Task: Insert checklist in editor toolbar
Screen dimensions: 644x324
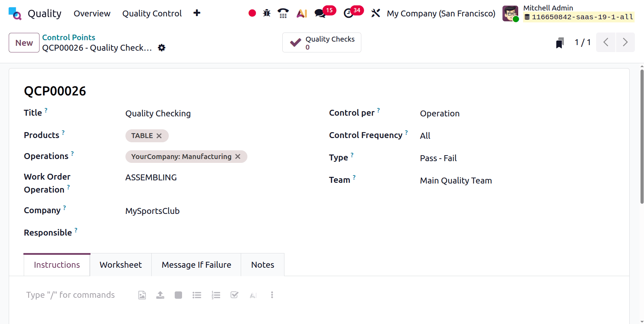Action: point(234,295)
